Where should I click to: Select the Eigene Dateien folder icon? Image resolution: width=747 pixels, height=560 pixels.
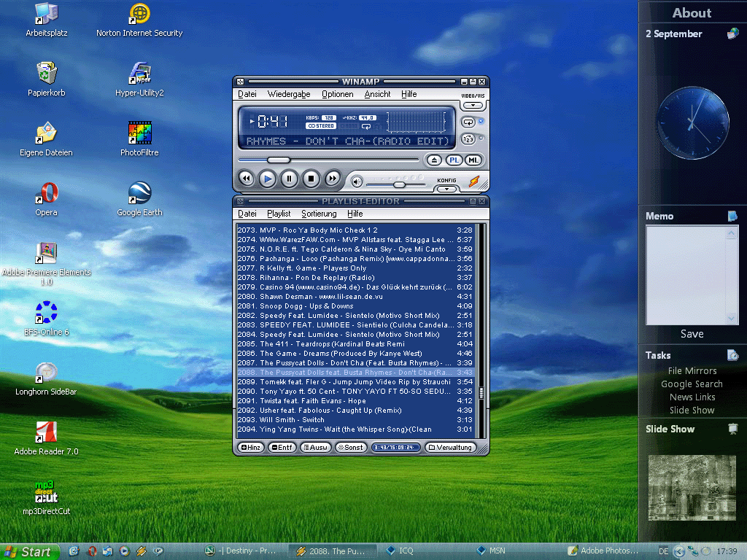(x=46, y=139)
